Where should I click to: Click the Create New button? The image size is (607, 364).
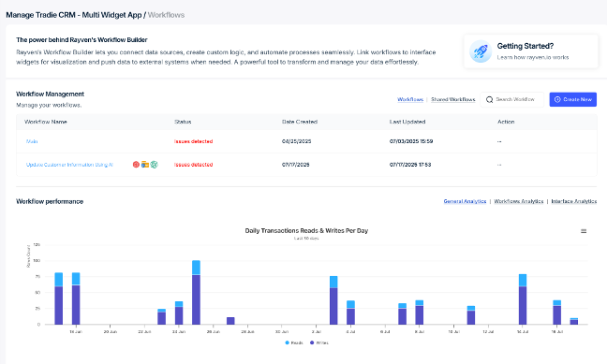573,99
